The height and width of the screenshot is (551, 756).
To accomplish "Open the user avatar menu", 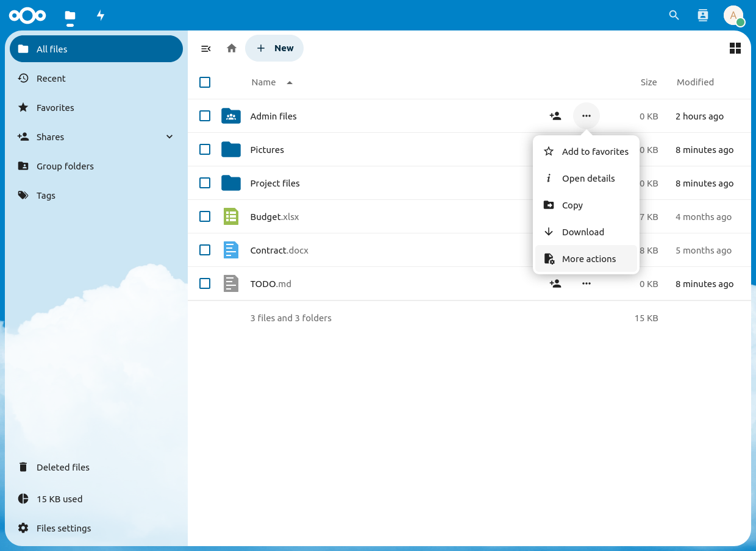I will 733,15.
